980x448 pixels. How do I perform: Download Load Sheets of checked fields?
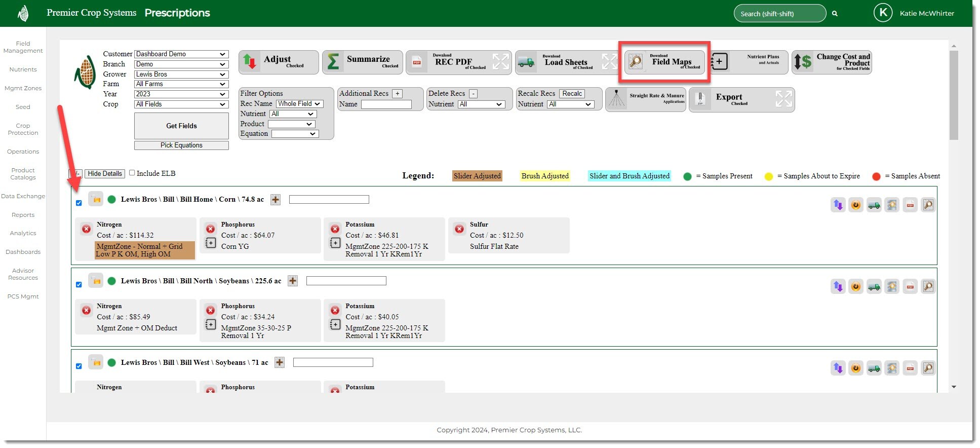pyautogui.click(x=566, y=62)
